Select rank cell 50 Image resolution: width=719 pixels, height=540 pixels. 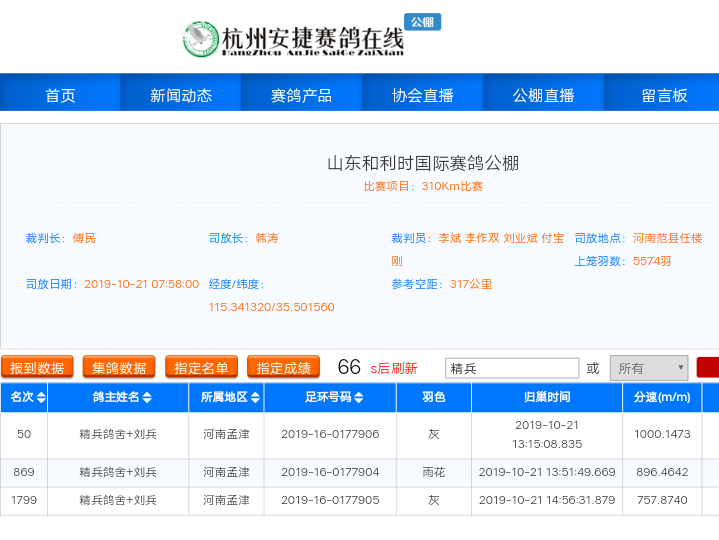pos(24,434)
